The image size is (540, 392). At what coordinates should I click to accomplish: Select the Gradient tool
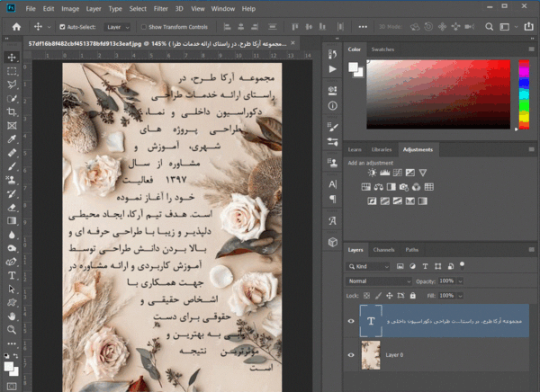[x=12, y=221]
